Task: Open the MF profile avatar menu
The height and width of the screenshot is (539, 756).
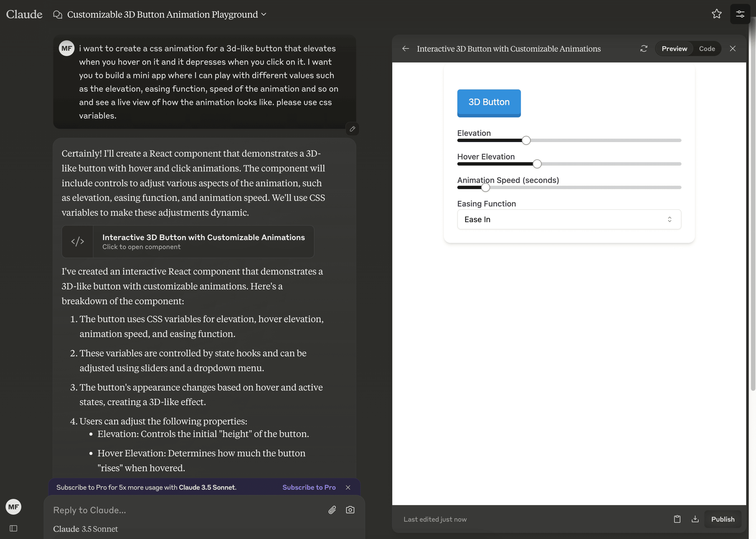Action: click(x=13, y=507)
